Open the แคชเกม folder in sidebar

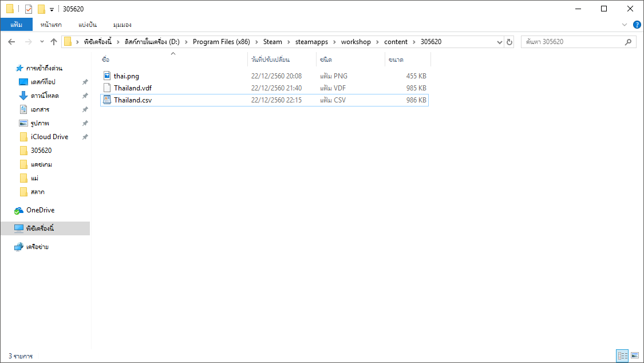pos(41,164)
